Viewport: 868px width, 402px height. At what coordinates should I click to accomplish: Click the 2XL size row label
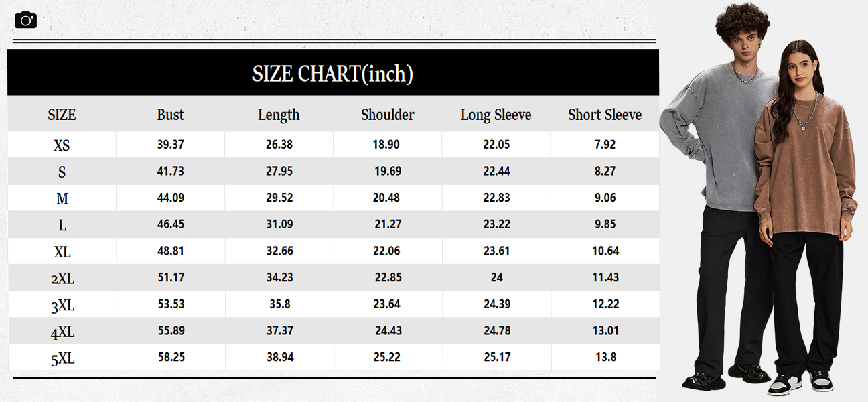pyautogui.click(x=62, y=278)
